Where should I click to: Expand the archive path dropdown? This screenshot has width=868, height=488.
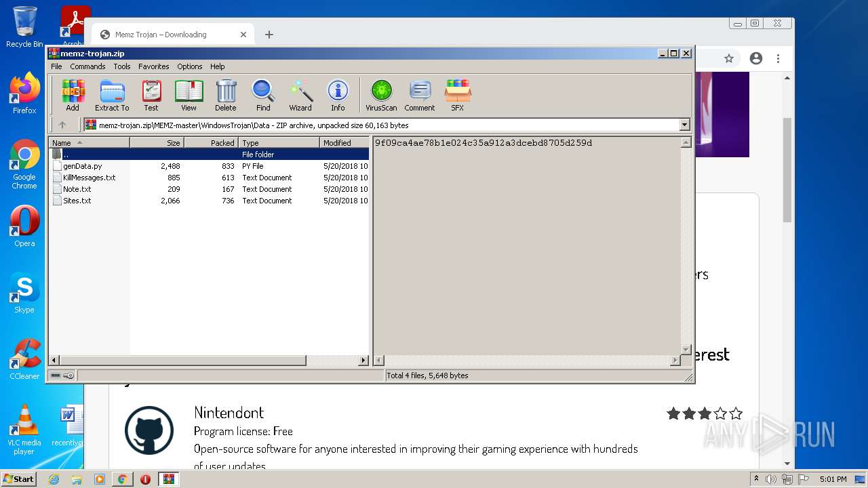684,125
